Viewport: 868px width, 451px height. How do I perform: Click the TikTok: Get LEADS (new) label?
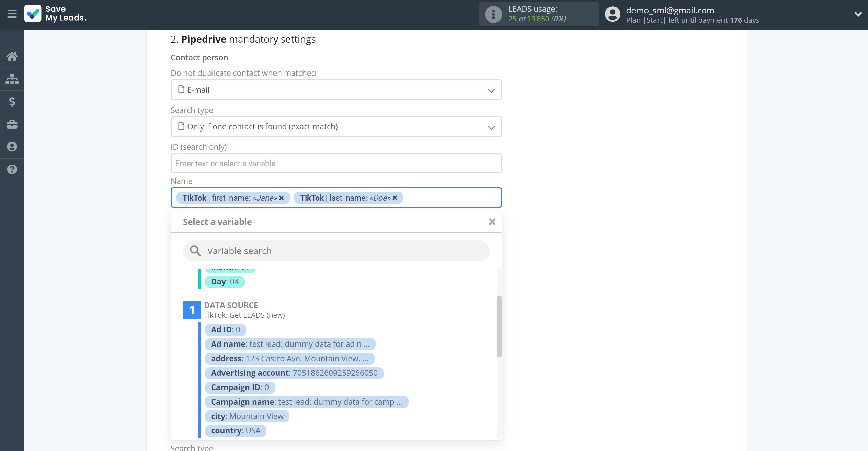click(244, 315)
